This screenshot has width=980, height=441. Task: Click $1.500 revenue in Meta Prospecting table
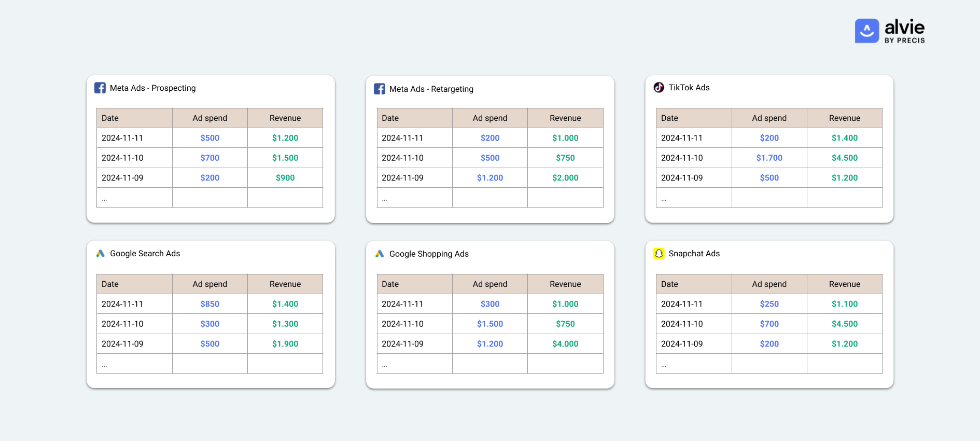coord(285,158)
